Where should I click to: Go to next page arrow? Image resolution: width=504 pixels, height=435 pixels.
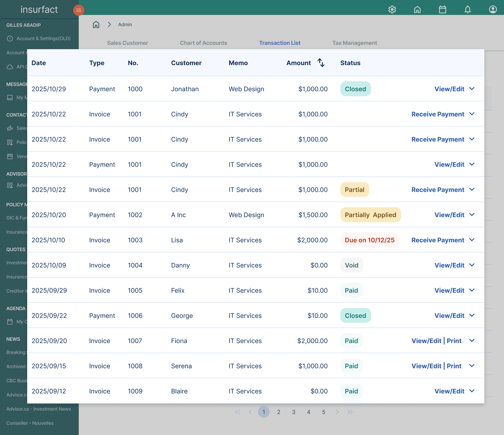337,412
